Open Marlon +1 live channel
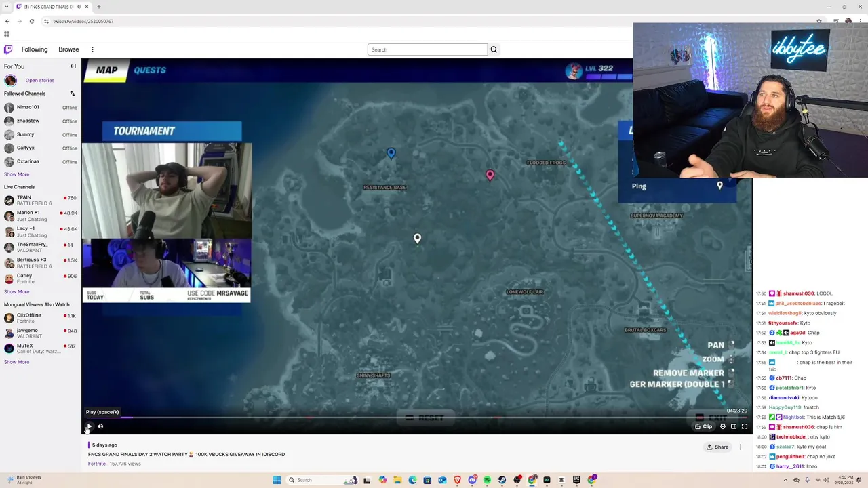The image size is (868, 488). (x=41, y=216)
